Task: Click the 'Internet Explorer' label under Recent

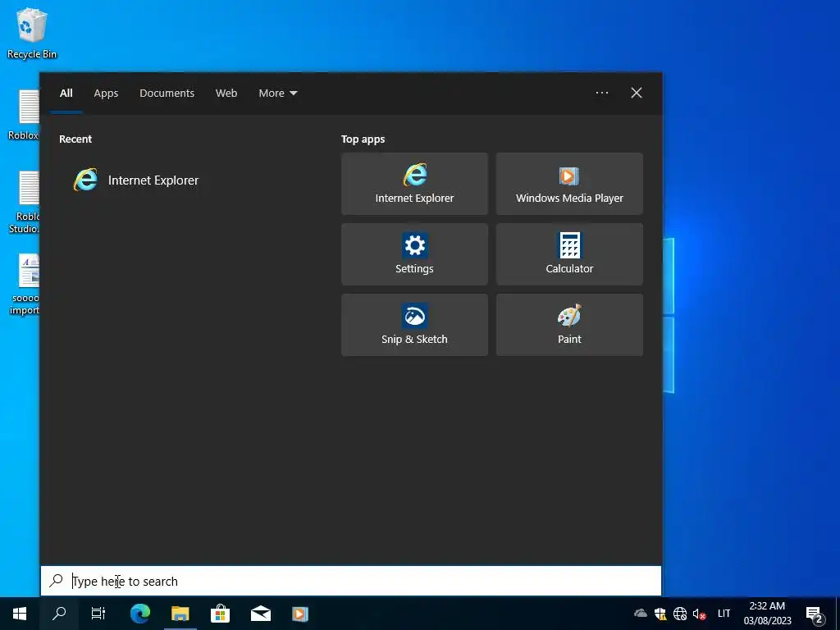Action: pyautogui.click(x=153, y=180)
